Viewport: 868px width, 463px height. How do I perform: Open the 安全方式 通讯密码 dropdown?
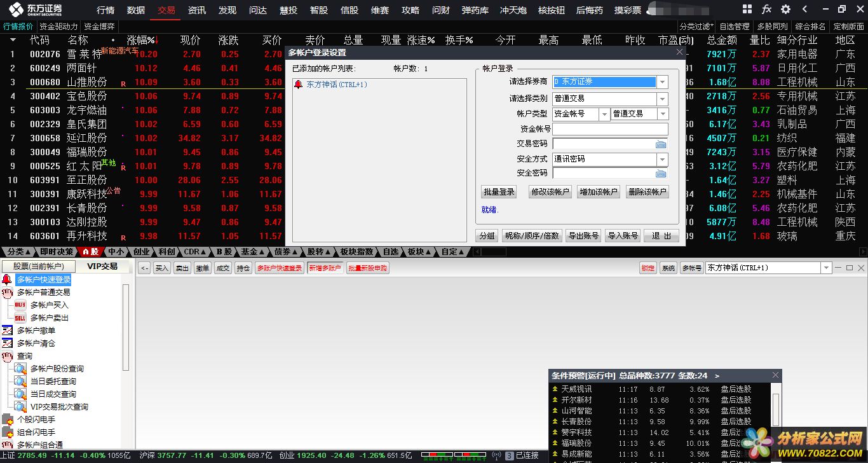pos(663,159)
